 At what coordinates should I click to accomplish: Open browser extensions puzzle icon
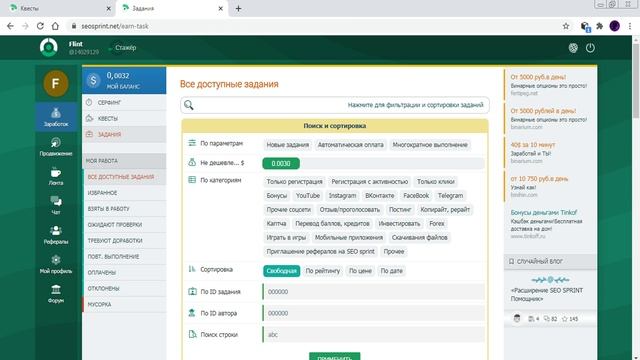(x=600, y=26)
